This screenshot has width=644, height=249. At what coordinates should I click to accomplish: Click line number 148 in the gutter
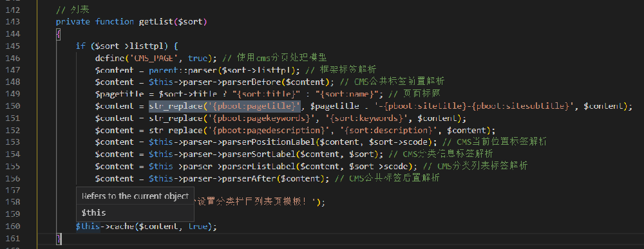[x=12, y=82]
